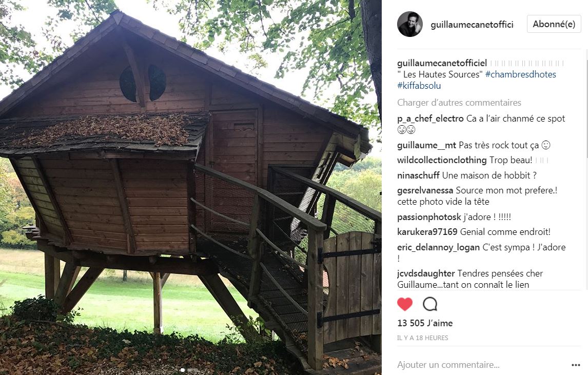Open p_a_chef_electro's profile
The image size is (588, 375).
(430, 119)
